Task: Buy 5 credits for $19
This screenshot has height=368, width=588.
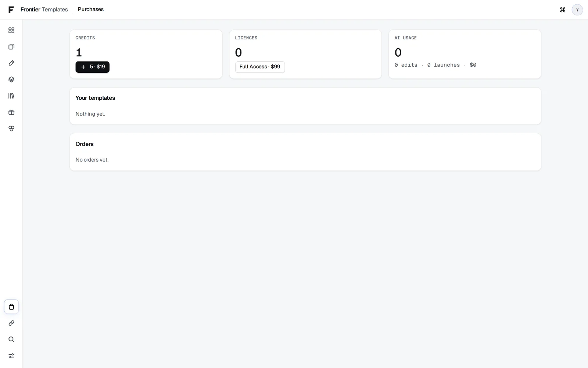Action: 93,67
